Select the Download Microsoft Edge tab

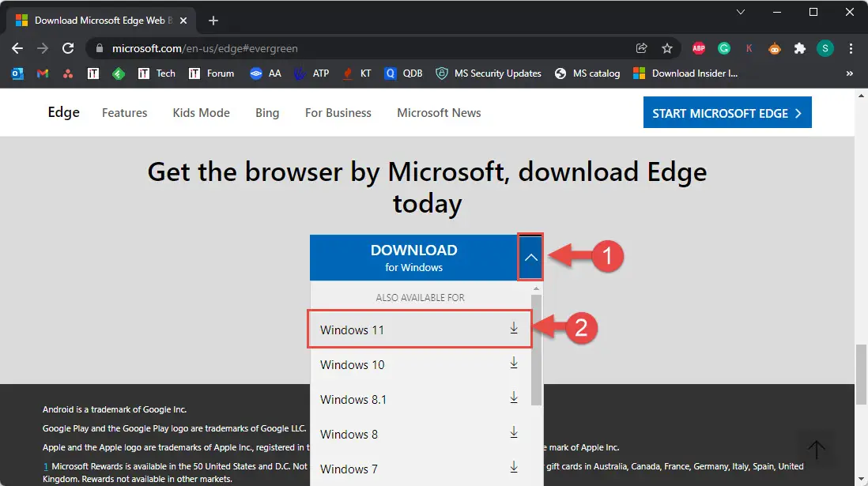tap(100, 21)
